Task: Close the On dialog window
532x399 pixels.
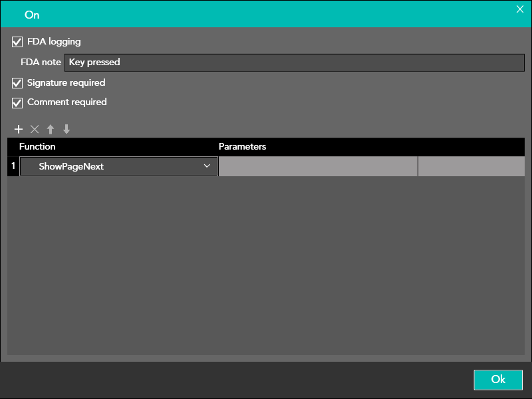Action: click(x=520, y=9)
